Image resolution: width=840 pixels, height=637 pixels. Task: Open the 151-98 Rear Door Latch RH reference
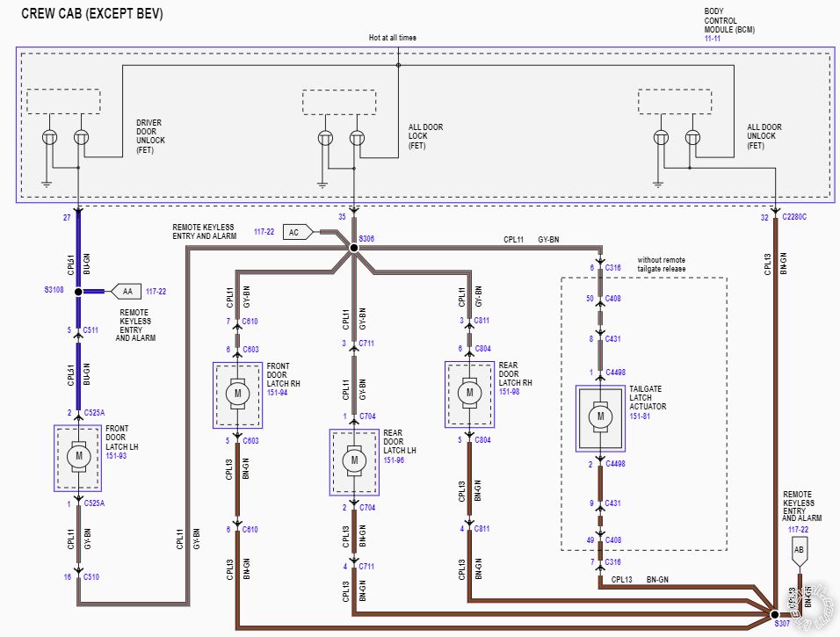pos(510,392)
